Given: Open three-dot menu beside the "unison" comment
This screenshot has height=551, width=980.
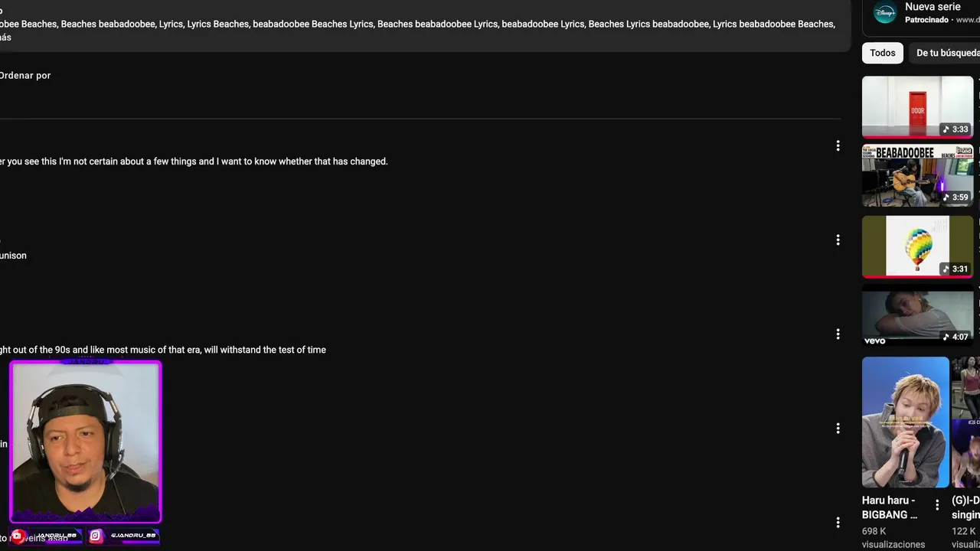Looking at the screenshot, I should click(838, 240).
